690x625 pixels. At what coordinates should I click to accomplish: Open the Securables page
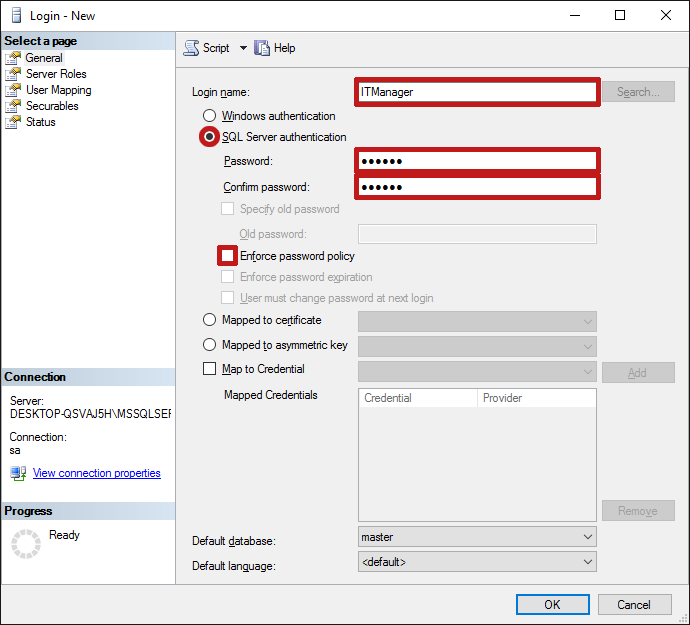[x=52, y=106]
